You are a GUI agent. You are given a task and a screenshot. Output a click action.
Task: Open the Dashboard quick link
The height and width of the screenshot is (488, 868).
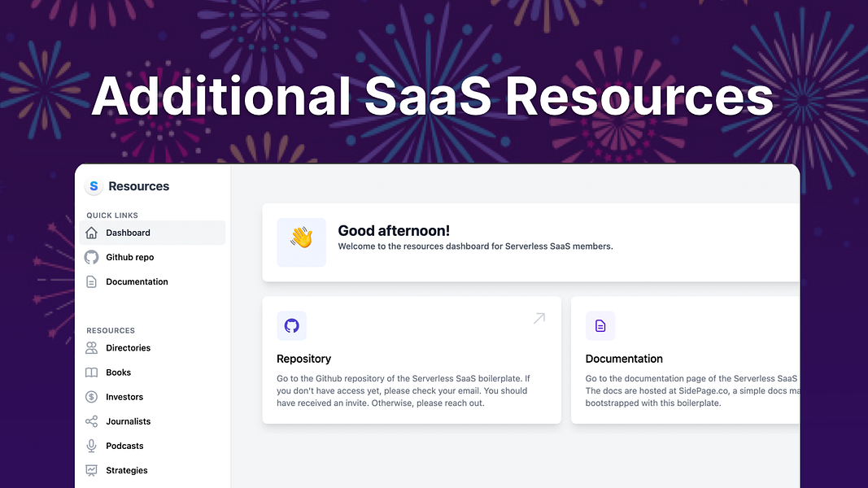(x=152, y=233)
